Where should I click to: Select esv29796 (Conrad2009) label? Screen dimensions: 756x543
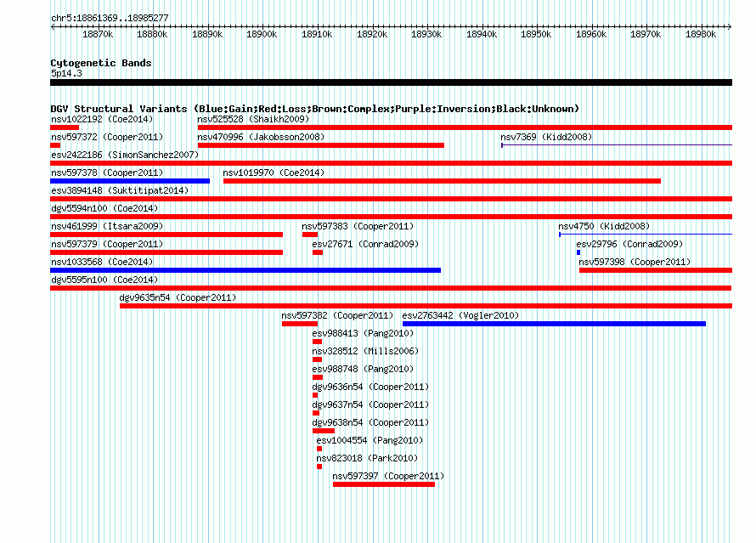(629, 244)
